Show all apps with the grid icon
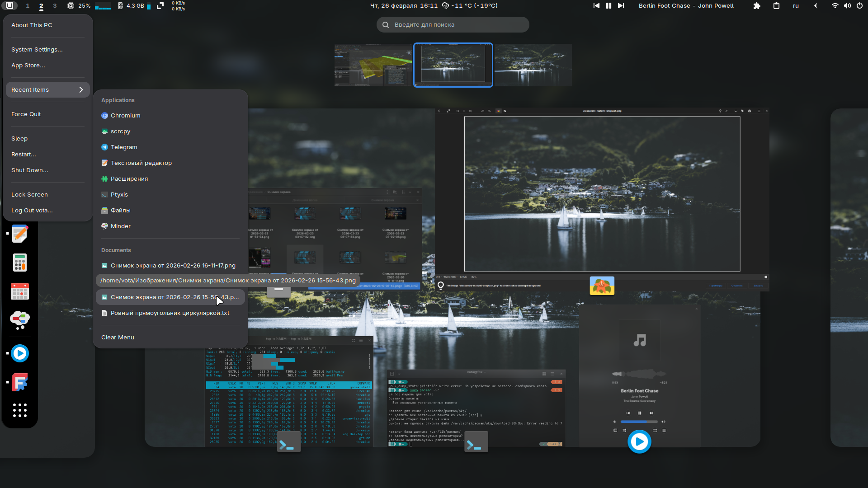Image resolution: width=868 pixels, height=488 pixels. coord(19,410)
